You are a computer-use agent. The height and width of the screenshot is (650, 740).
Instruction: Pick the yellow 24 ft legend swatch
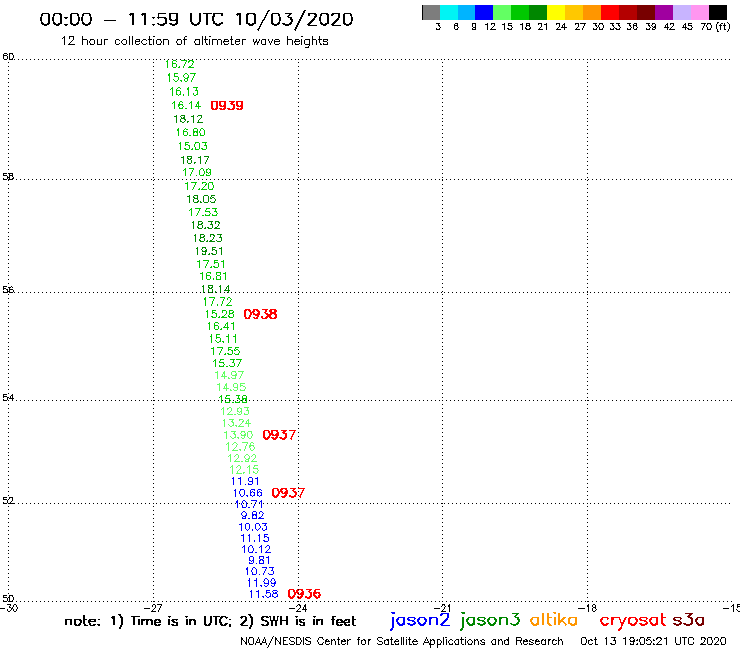pyautogui.click(x=556, y=12)
